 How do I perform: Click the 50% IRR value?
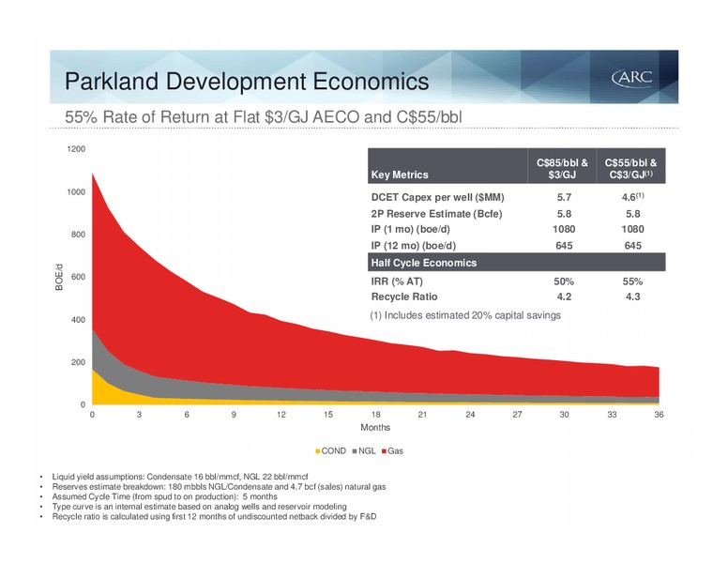tap(564, 281)
